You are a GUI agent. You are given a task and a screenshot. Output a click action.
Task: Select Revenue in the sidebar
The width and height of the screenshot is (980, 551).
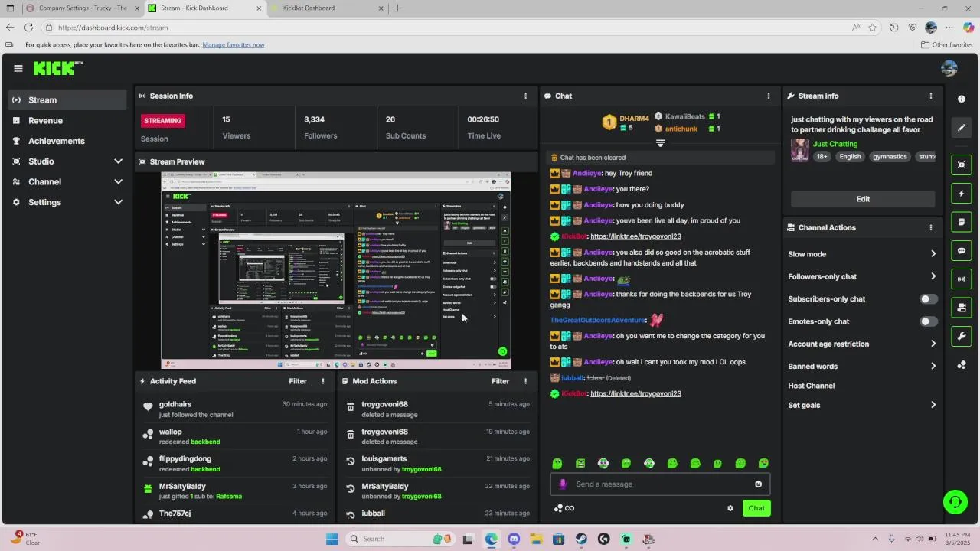(68, 121)
